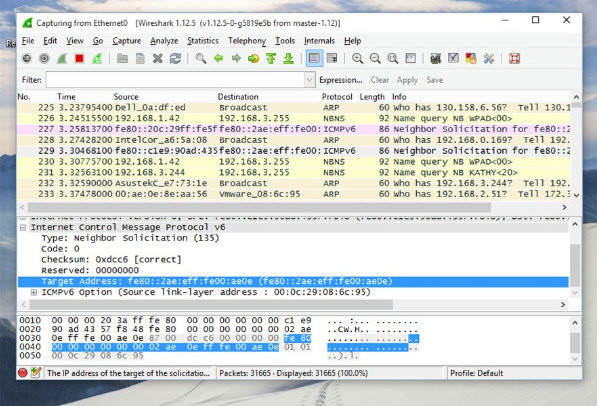The width and height of the screenshot is (597, 406).
Task: Open coloring rules icon
Action: [x=471, y=59]
